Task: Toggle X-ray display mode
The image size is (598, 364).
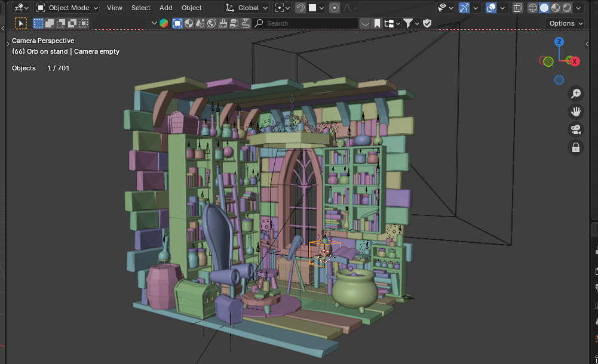Action: (x=518, y=8)
